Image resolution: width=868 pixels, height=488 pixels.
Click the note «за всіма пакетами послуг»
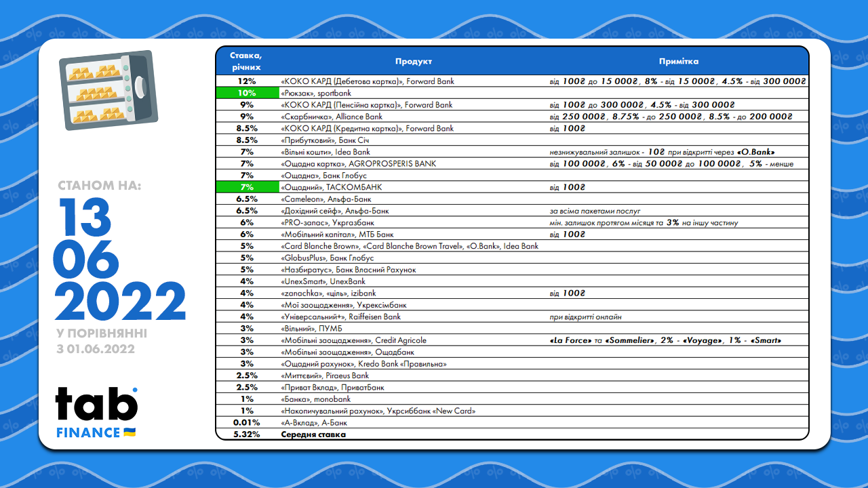[x=595, y=211]
